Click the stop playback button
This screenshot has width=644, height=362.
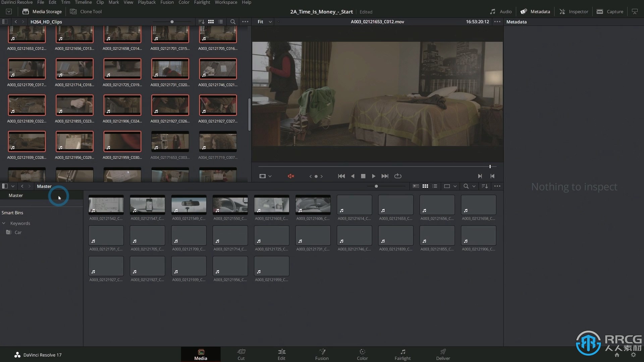[x=363, y=176]
